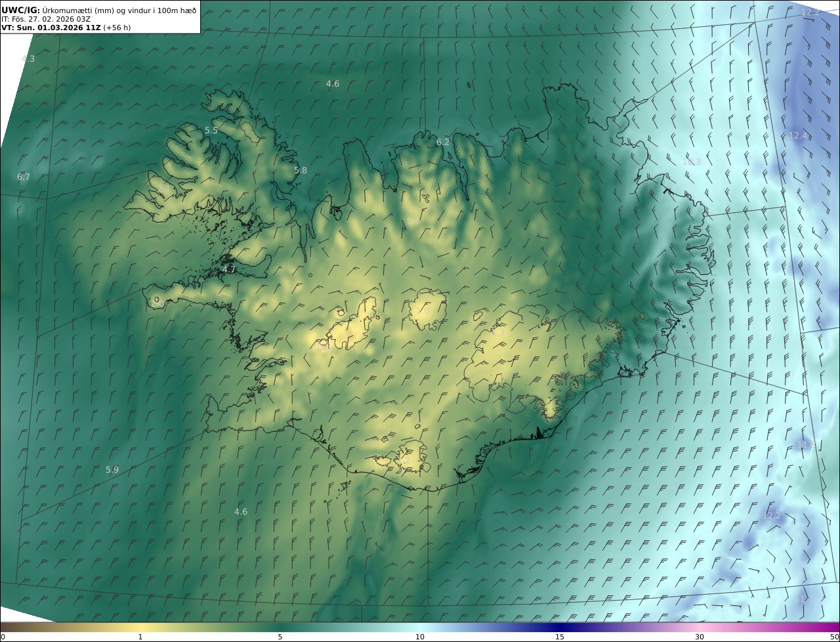The width and height of the screenshot is (840, 642).
Task: Click the precipitable water color scale bar
Action: [x=420, y=628]
